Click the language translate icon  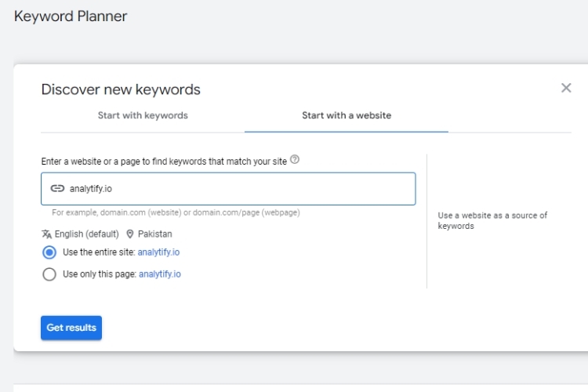click(x=46, y=234)
